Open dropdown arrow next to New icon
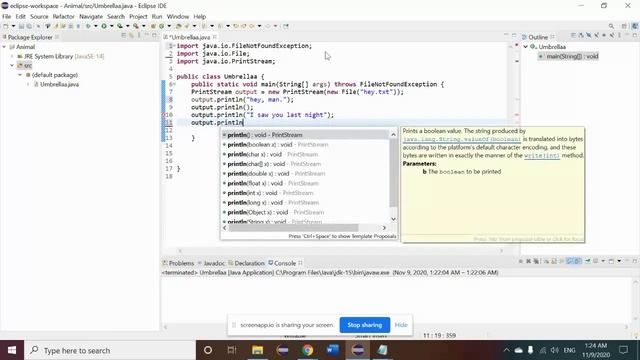 tap(13, 26)
